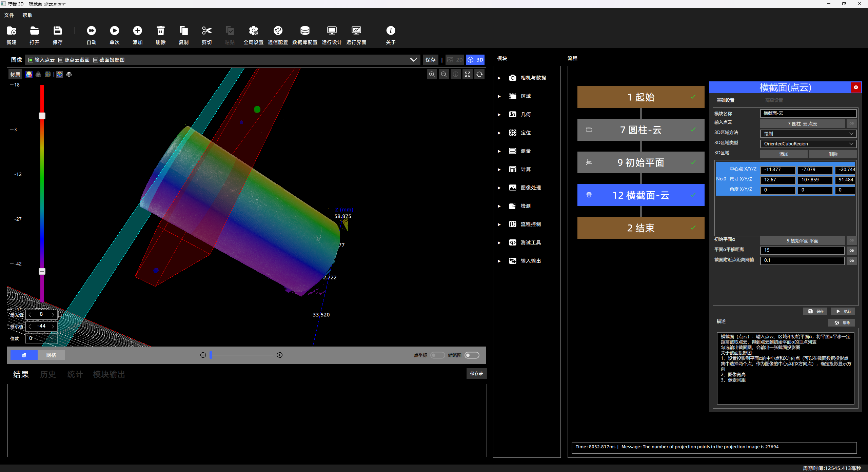
Task: Switch to 2D view mode
Action: [x=455, y=60]
